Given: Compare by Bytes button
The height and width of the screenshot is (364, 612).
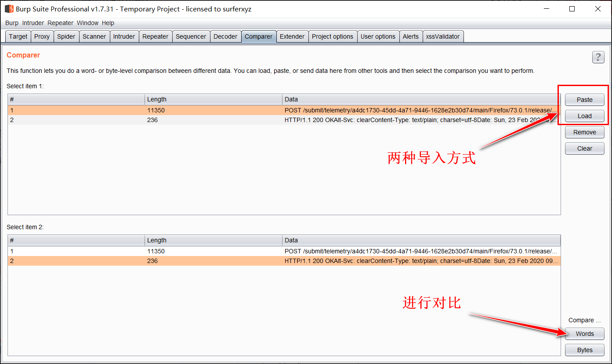Looking at the screenshot, I should pos(584,350).
